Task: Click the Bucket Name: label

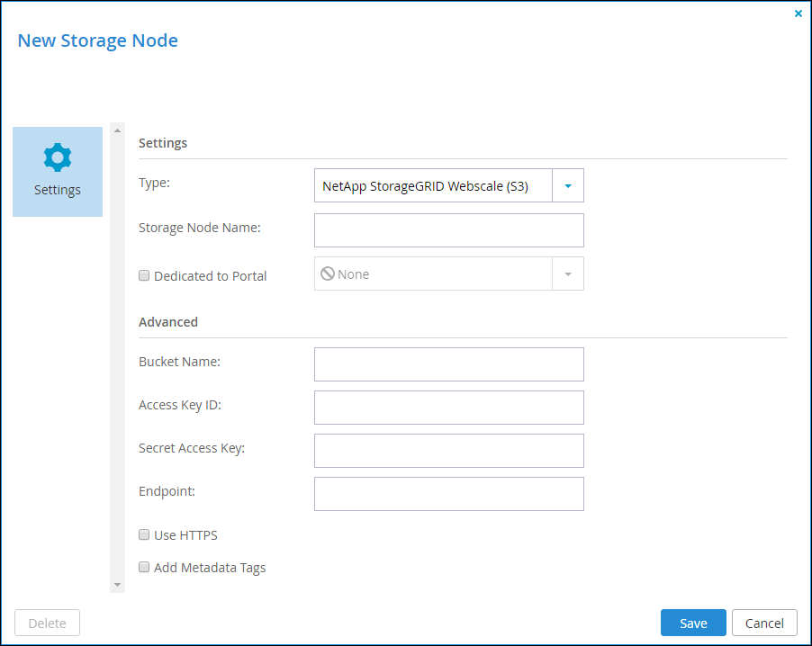Action: click(x=180, y=362)
